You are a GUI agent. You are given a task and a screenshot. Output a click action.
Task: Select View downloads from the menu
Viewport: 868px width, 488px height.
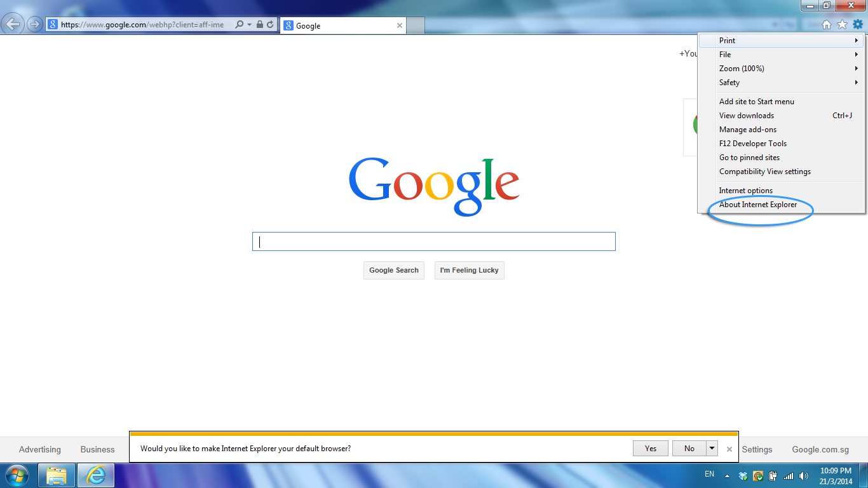pos(781,115)
